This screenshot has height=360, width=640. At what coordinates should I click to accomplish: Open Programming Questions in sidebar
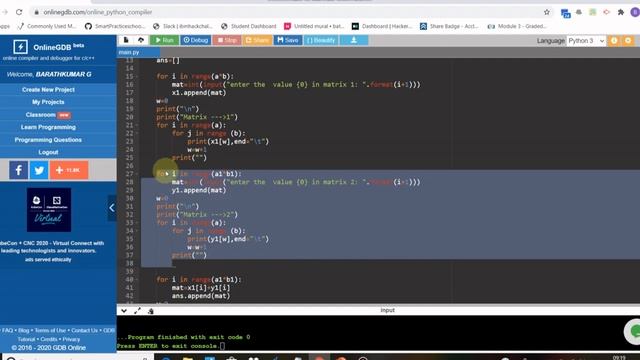[x=48, y=140]
